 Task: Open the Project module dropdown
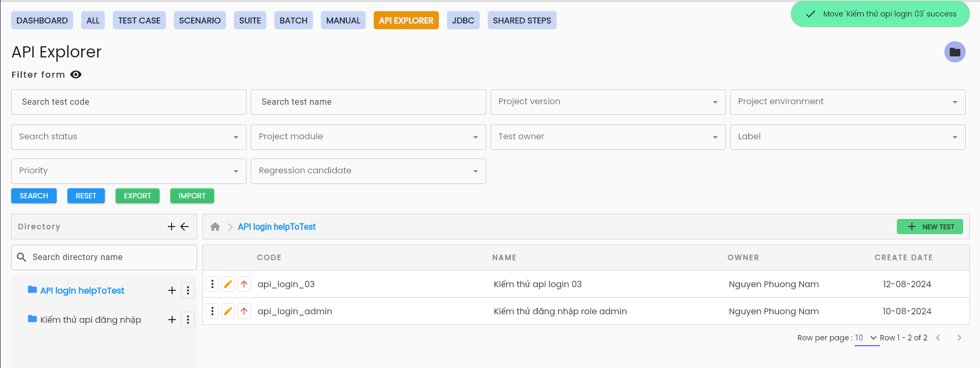[x=368, y=137]
